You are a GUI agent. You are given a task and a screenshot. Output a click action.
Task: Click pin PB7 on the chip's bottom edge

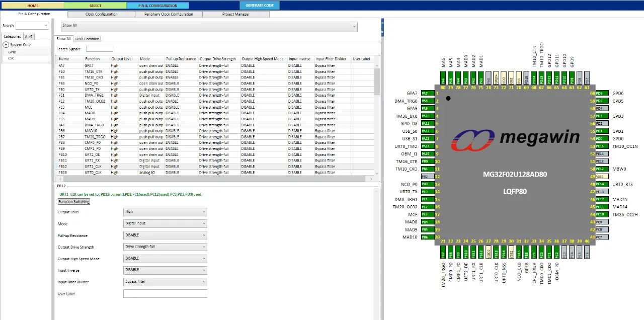(x=443, y=252)
